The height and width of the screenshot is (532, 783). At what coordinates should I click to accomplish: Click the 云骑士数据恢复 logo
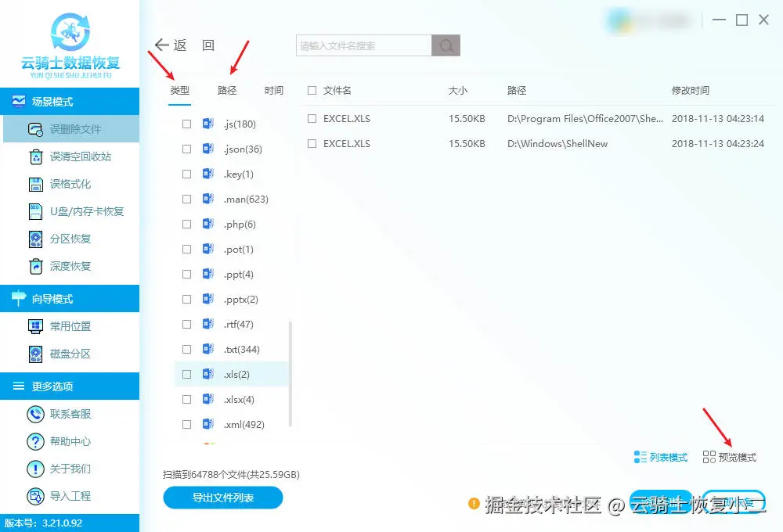point(70,46)
